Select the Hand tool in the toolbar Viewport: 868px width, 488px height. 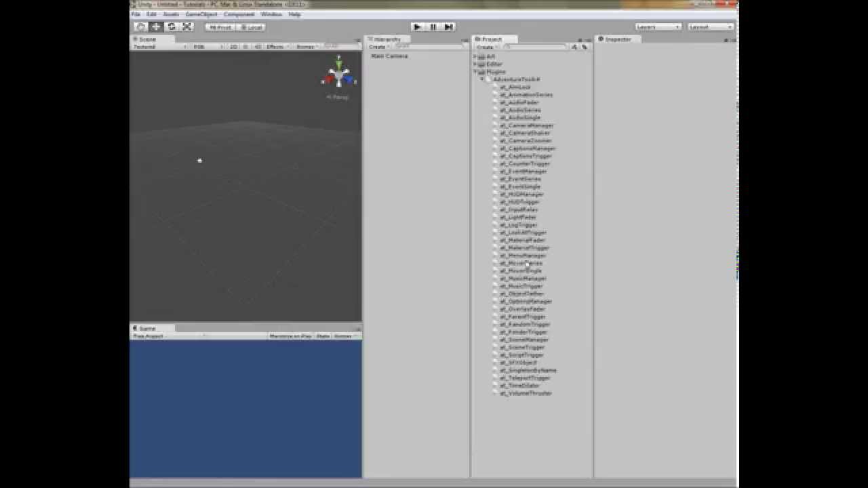click(140, 26)
